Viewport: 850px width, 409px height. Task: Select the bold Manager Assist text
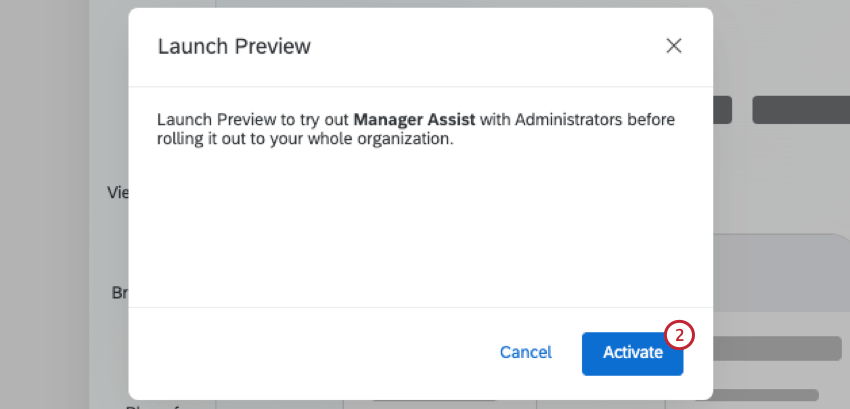tap(414, 121)
